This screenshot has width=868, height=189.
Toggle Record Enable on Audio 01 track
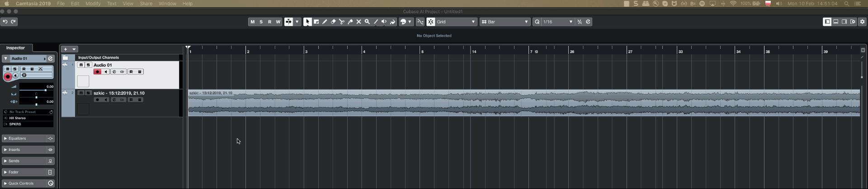pyautogui.click(x=97, y=72)
